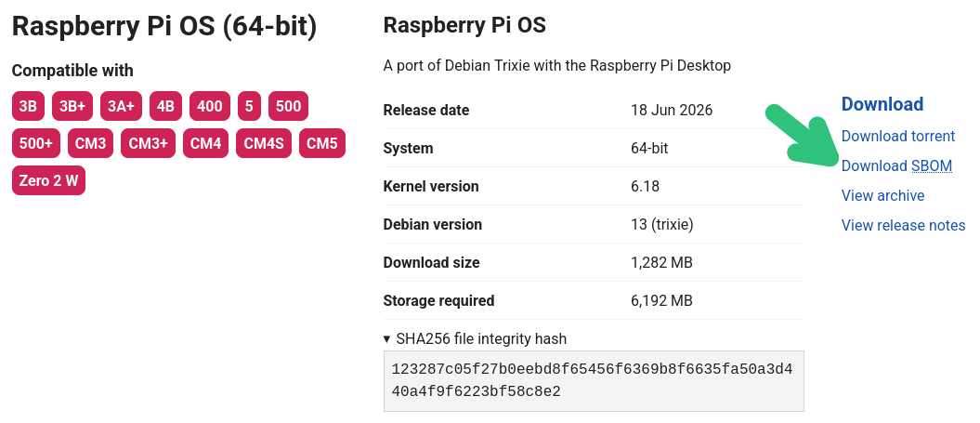Open the View archive link

(882, 195)
